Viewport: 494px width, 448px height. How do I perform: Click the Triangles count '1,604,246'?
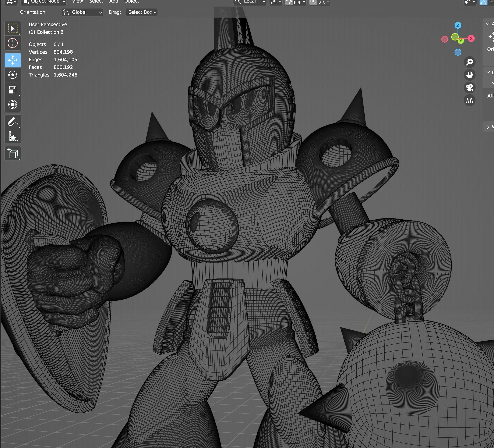coord(66,75)
